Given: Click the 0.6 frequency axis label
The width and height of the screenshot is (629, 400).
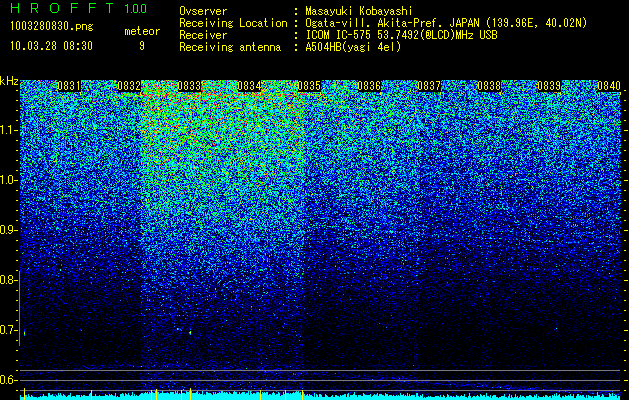Looking at the screenshot, I should [x=7, y=380].
